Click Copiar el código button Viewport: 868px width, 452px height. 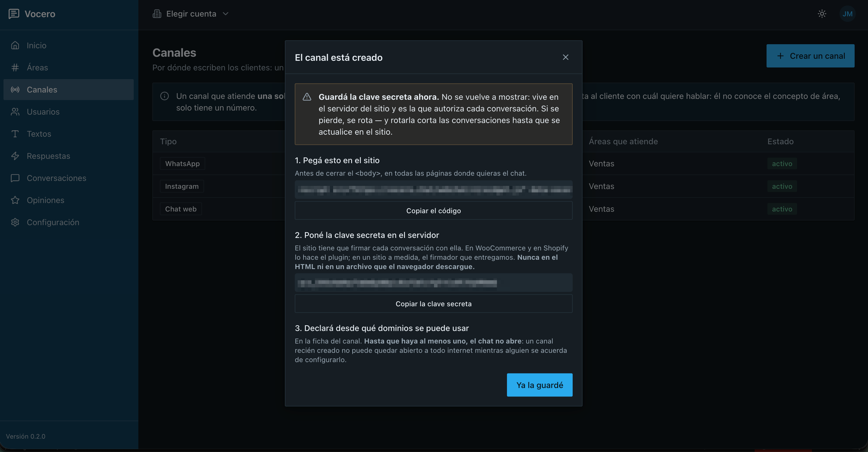[433, 211]
